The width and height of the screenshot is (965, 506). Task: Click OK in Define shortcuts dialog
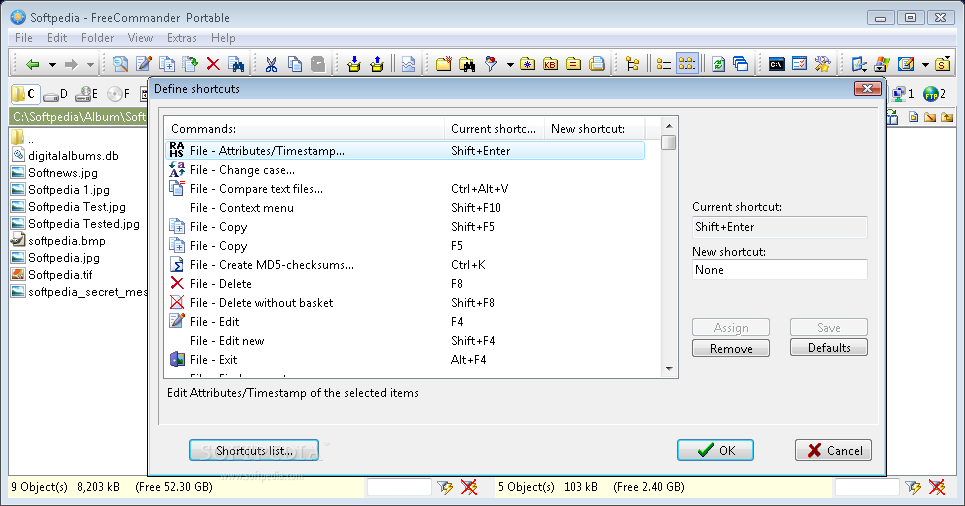click(x=715, y=450)
